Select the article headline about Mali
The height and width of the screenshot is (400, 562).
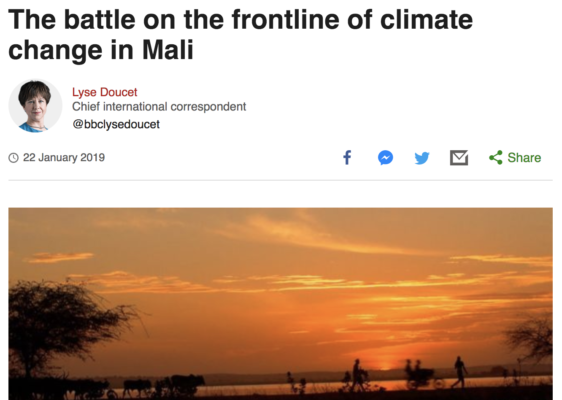click(x=240, y=34)
